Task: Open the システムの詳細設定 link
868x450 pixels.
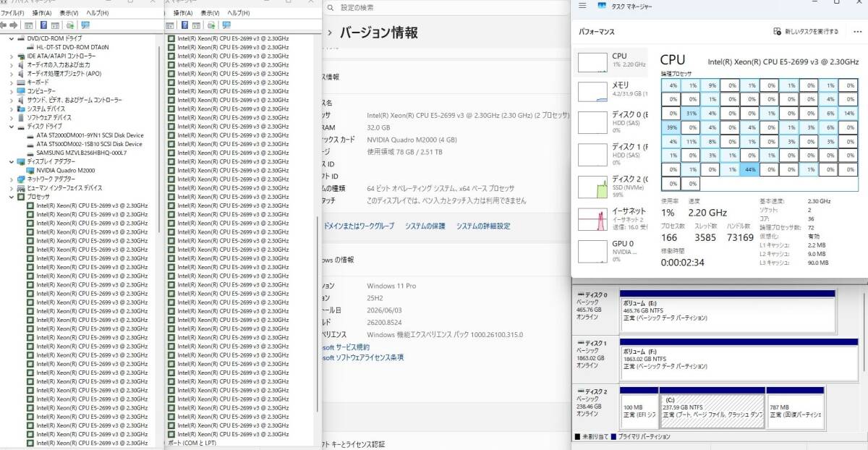Action: (483, 226)
